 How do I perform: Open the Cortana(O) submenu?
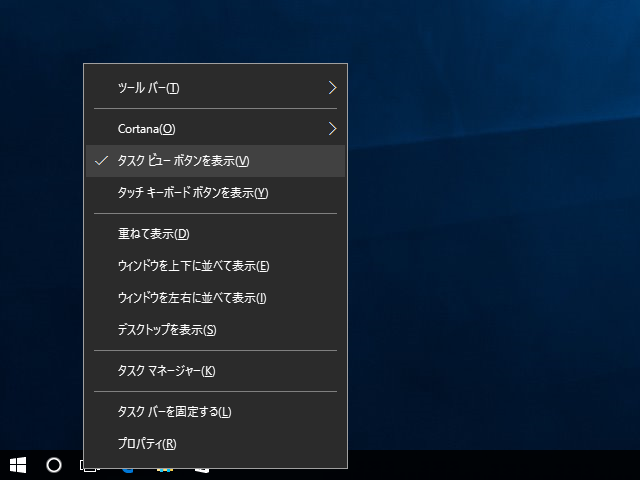216,129
